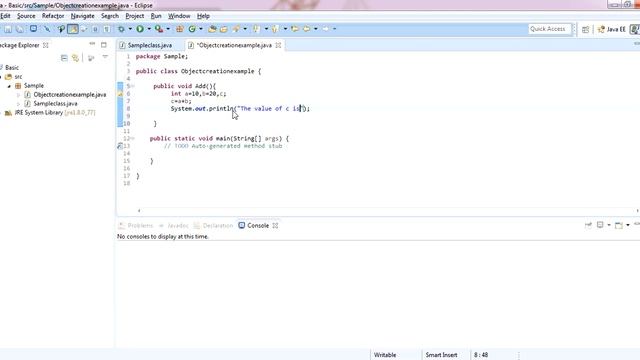Close the Objectcreationexample.java editor tab
640x360 pixels.
point(278,45)
